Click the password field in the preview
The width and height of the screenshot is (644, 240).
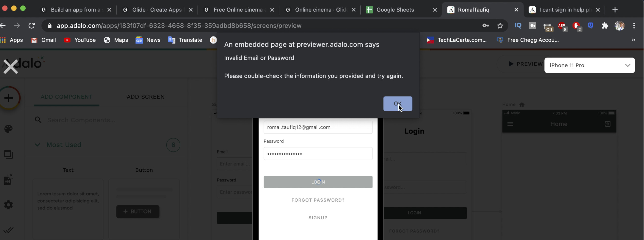click(318, 154)
